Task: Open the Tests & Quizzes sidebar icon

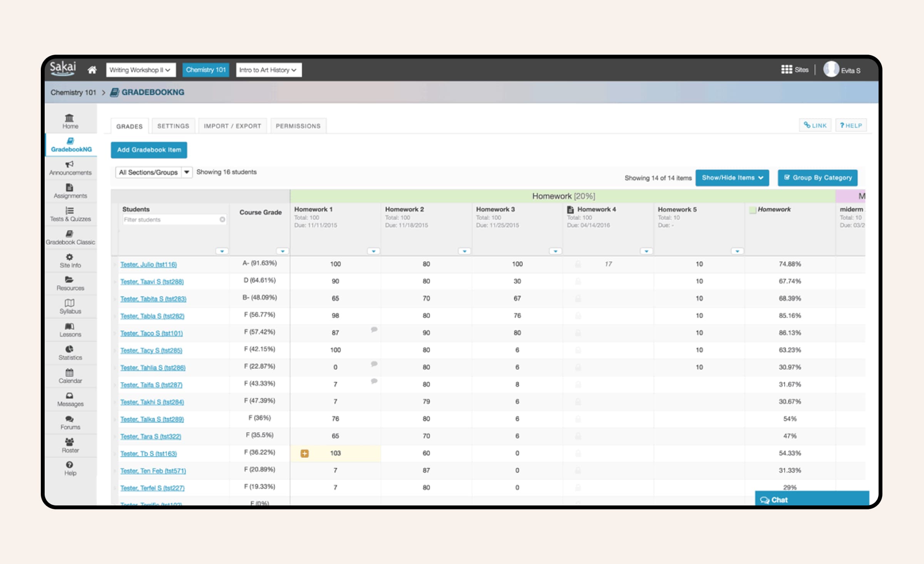Action: pyautogui.click(x=69, y=211)
